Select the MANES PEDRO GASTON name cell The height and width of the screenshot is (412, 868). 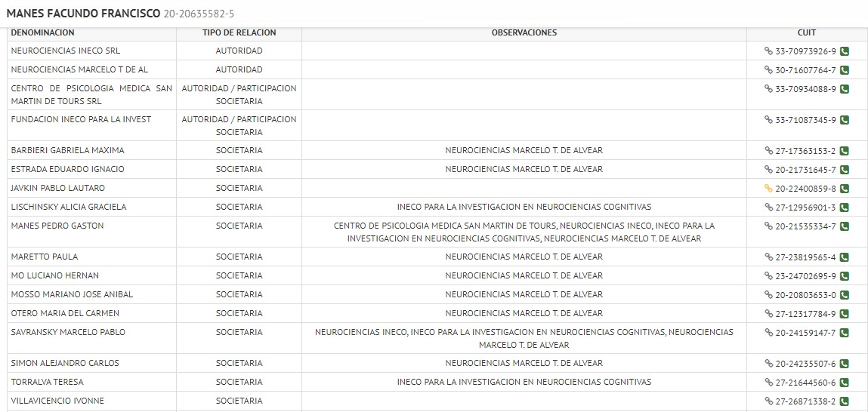pyautogui.click(x=91, y=232)
